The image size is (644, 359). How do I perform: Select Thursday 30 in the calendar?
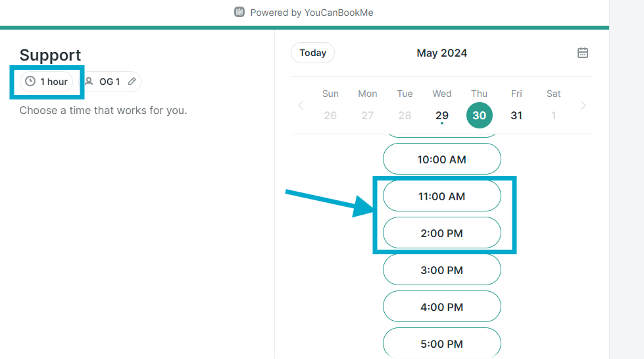click(x=480, y=115)
